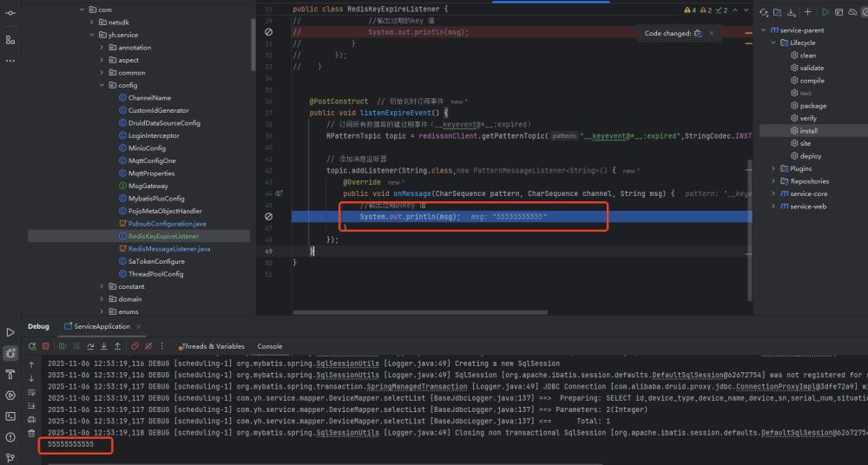Image resolution: width=868 pixels, height=465 pixels.
Task: Open more debug actions menu
Action: 162,346
